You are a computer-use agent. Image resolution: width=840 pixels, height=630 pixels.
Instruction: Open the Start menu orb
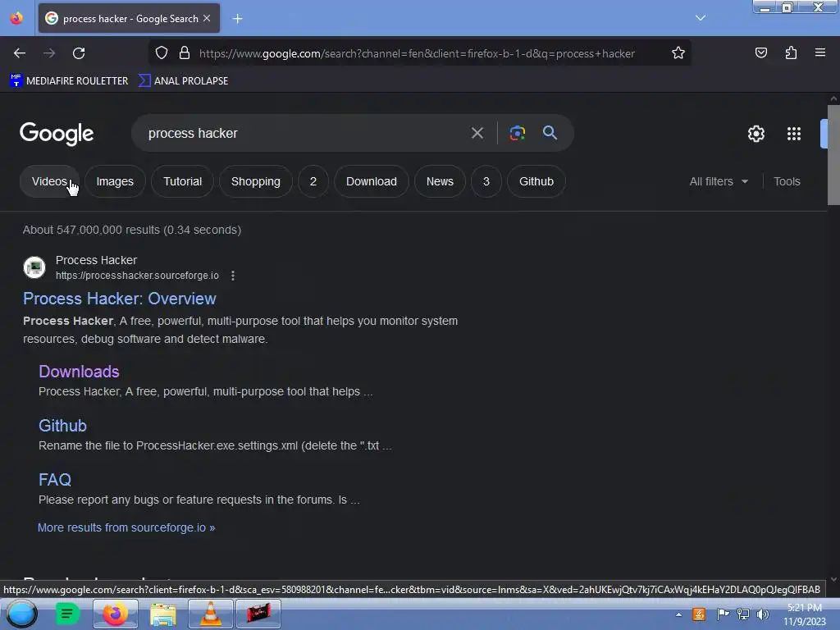point(21,614)
